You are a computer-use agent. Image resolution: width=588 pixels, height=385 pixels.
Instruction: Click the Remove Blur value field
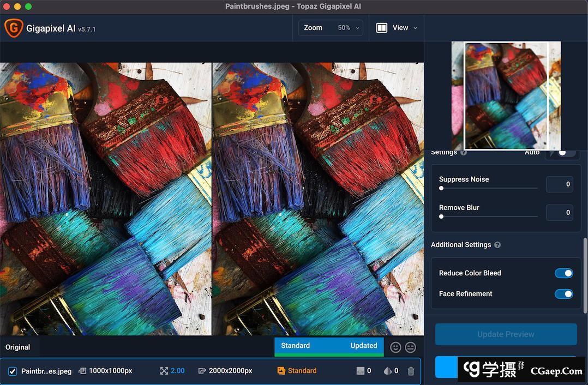pyautogui.click(x=560, y=213)
